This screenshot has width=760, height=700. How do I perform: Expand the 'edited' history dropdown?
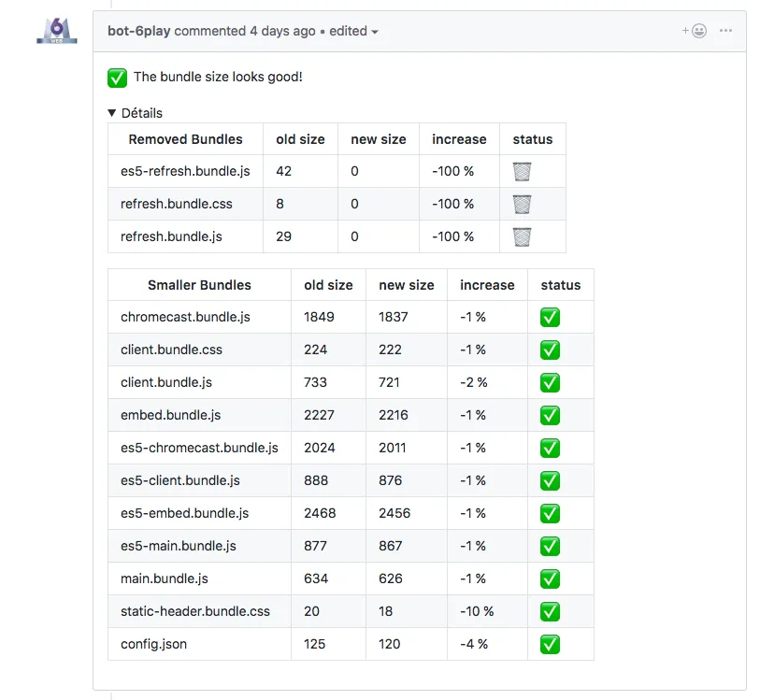click(353, 31)
